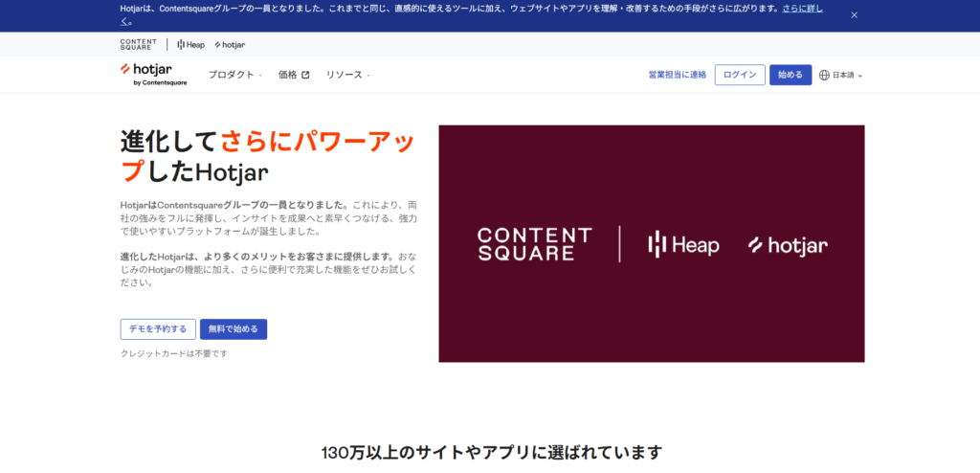This screenshot has height=473, width=980.
Task: Expand the リソース menu
Action: pos(348,75)
